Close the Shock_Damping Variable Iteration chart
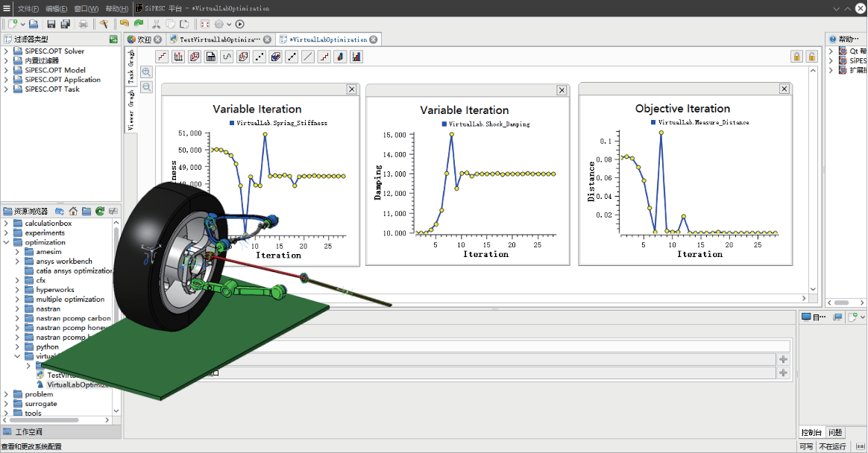This screenshot has height=453, width=868. coord(562,90)
